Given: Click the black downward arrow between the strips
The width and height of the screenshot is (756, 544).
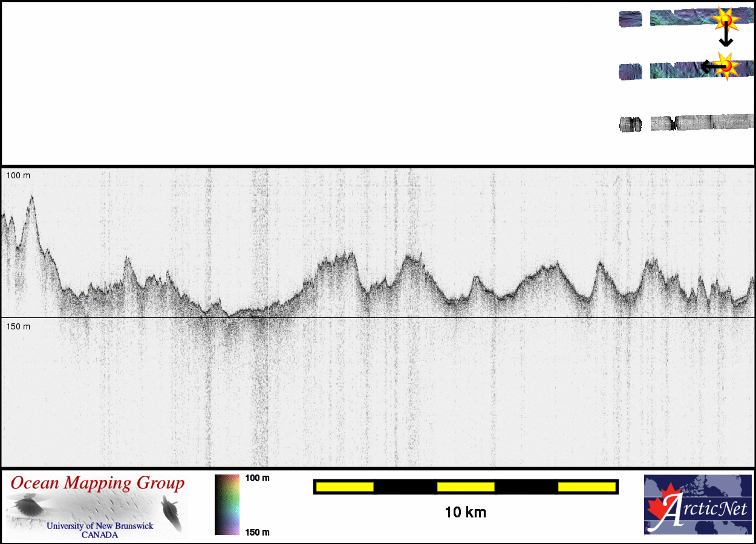Looking at the screenshot, I should (726, 37).
